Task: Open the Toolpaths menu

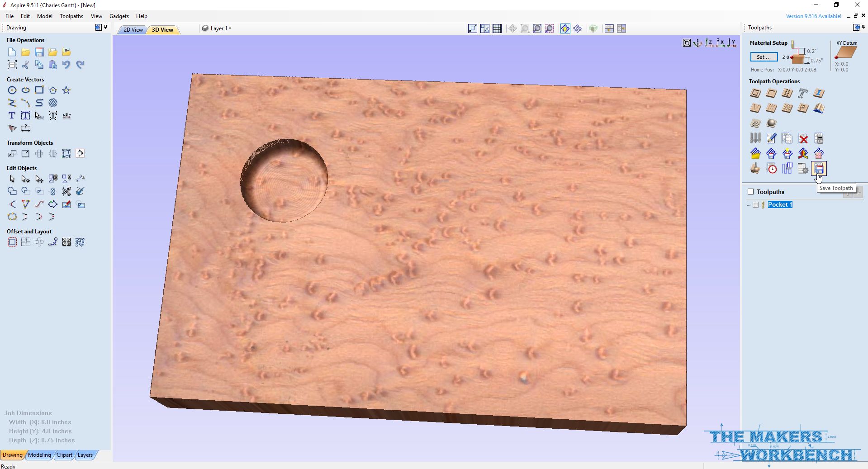Action: [x=71, y=16]
